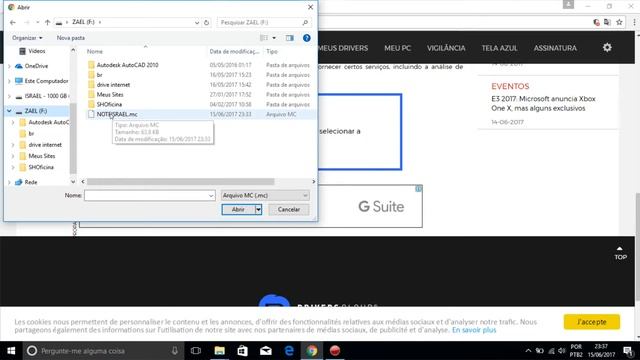Viewport: 640px width, 360px height.
Task: Select drive internet folder in file list
Action: click(113, 85)
